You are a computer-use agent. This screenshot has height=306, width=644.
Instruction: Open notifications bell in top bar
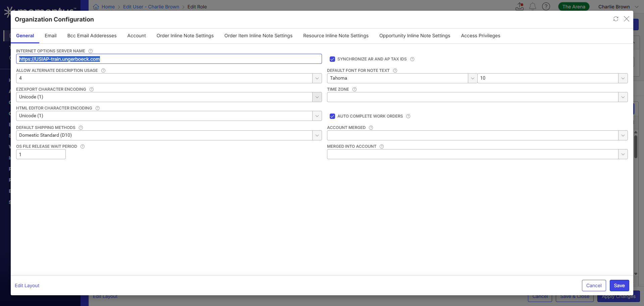pyautogui.click(x=533, y=6)
